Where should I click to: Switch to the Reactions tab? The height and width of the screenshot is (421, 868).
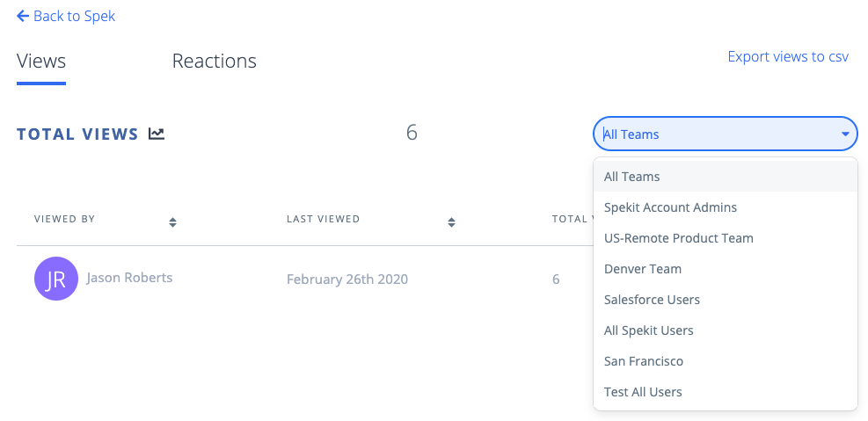click(215, 61)
